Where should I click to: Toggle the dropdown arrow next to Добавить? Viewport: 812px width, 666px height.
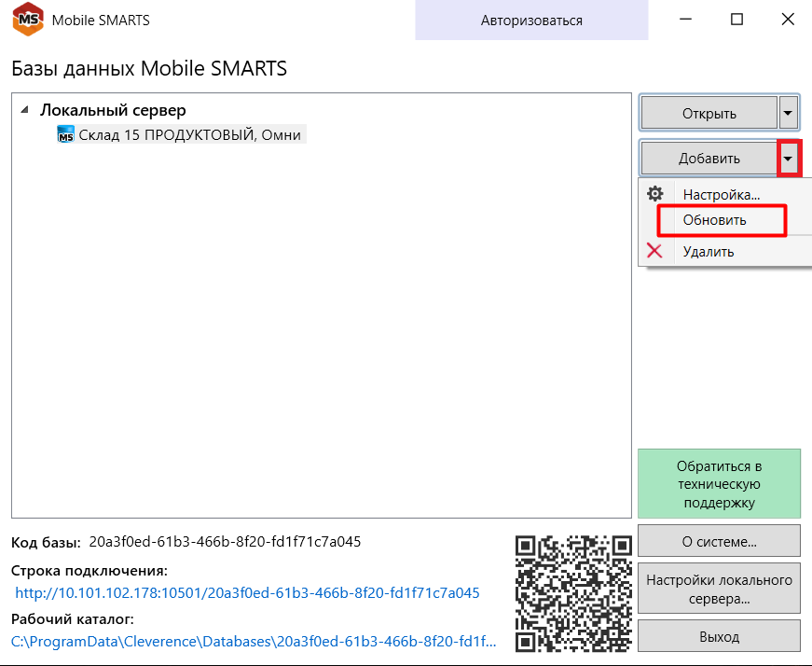pyautogui.click(x=789, y=159)
